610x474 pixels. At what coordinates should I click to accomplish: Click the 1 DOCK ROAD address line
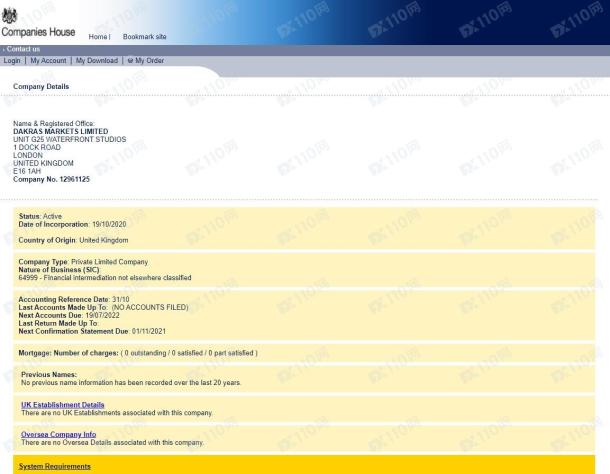[37, 147]
